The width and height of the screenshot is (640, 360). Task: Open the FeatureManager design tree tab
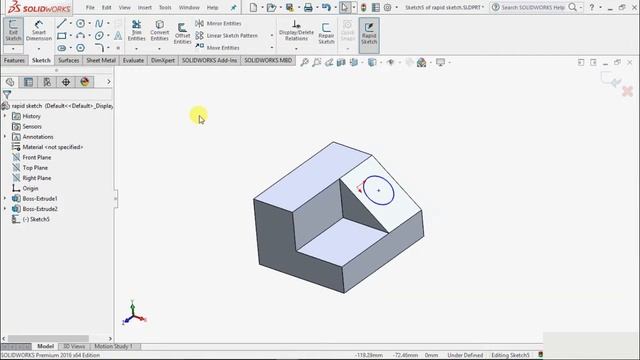10,82
